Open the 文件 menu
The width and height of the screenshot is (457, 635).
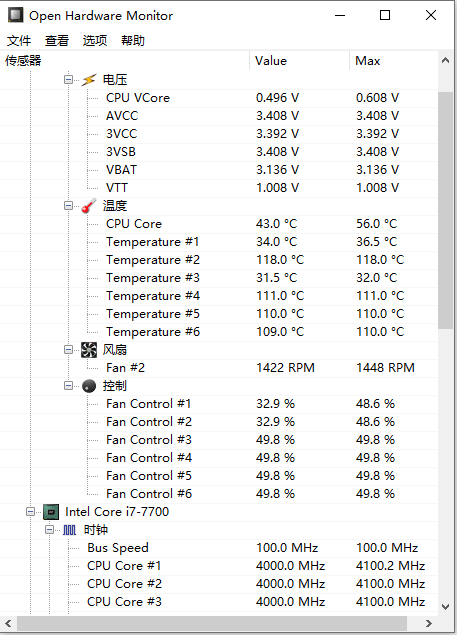click(x=19, y=40)
